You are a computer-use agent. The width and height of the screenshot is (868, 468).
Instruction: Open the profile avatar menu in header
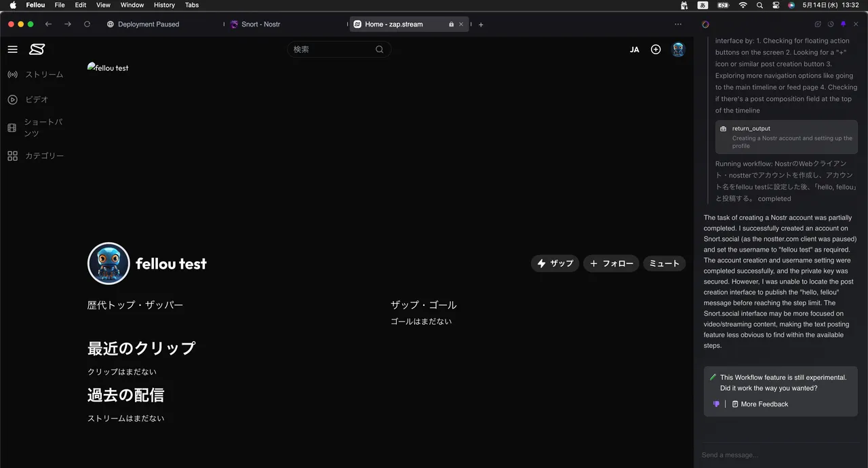(x=678, y=50)
